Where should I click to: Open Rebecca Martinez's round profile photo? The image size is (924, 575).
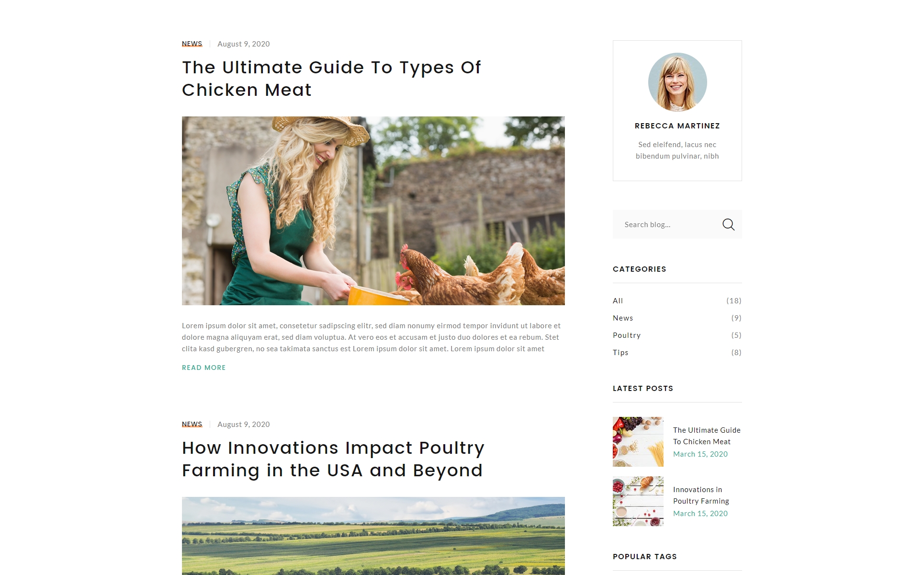point(677,82)
